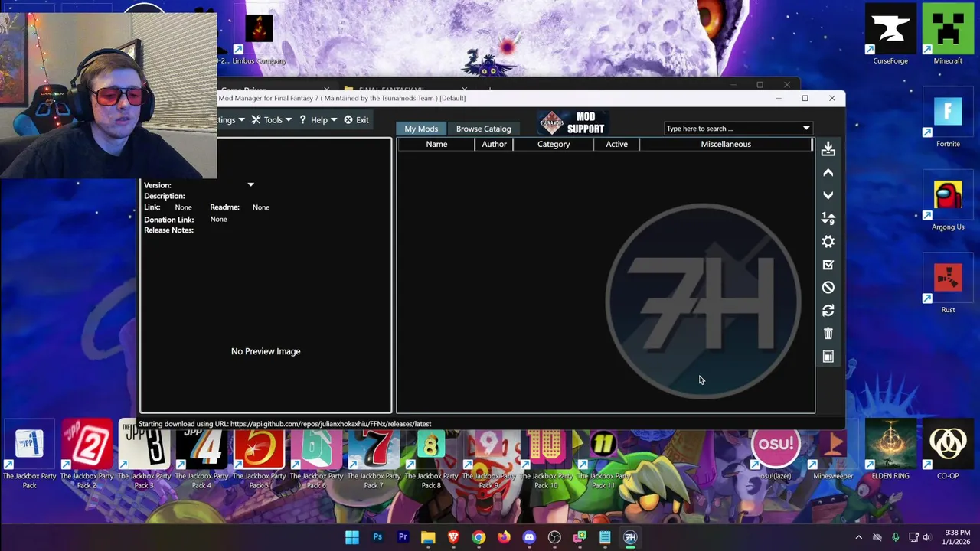980x551 pixels.
Task: Click the auto-sort 1-9 arrows icon
Action: click(828, 219)
